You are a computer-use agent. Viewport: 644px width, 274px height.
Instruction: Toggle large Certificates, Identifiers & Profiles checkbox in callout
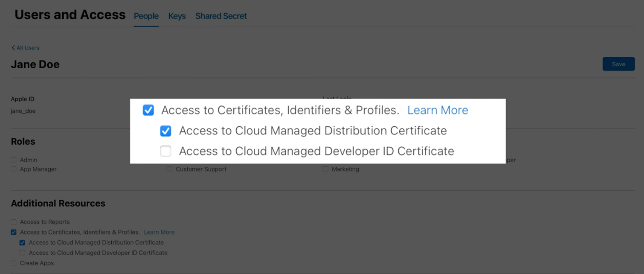[148, 110]
